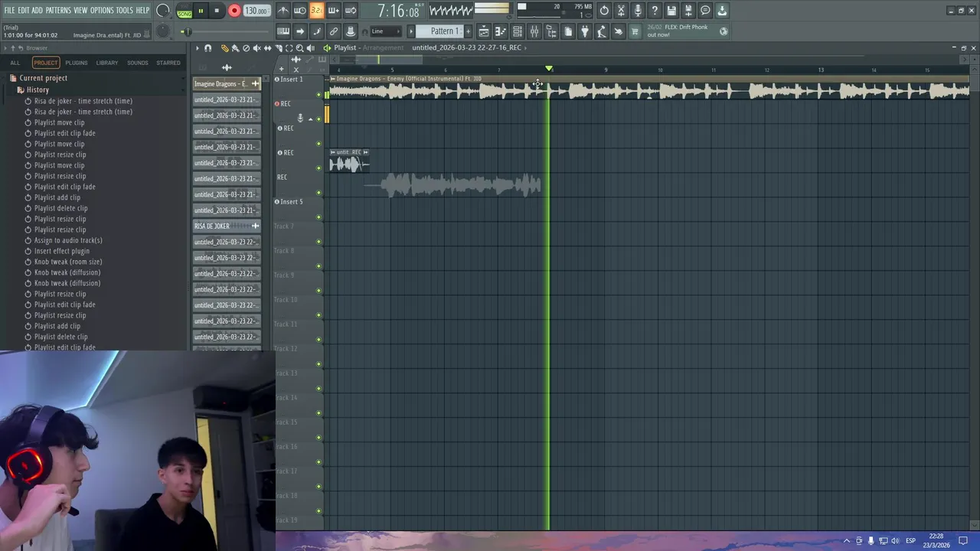Open the FILE menu
980x551 pixels.
[x=9, y=10]
